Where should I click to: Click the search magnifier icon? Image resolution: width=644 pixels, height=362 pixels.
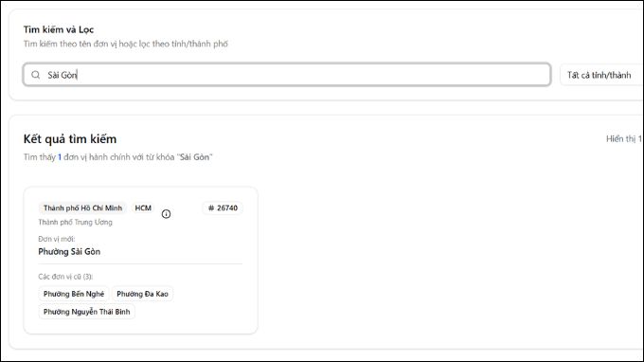(x=36, y=75)
